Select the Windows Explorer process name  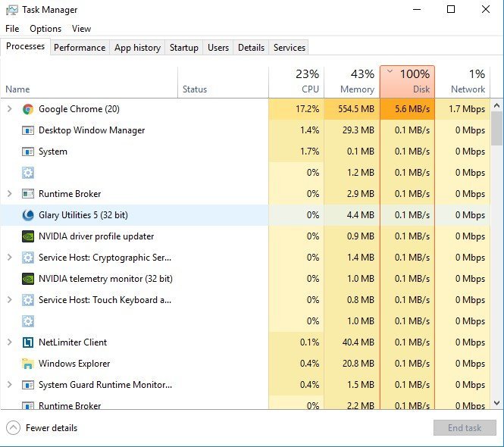[74, 364]
